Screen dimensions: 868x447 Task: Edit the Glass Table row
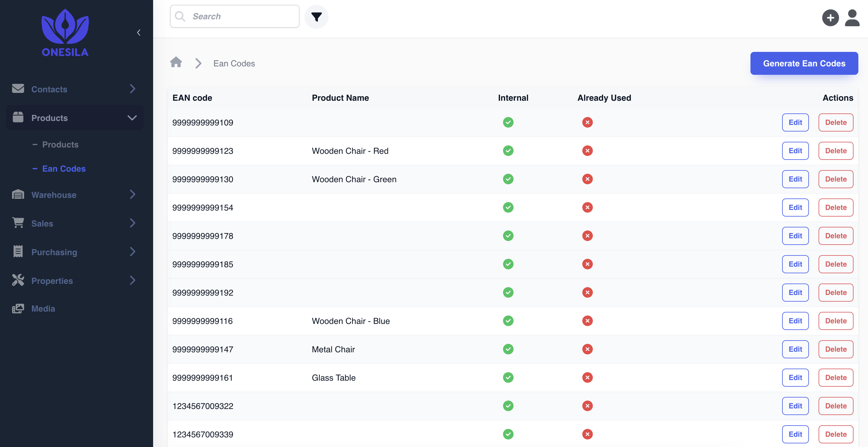point(795,378)
